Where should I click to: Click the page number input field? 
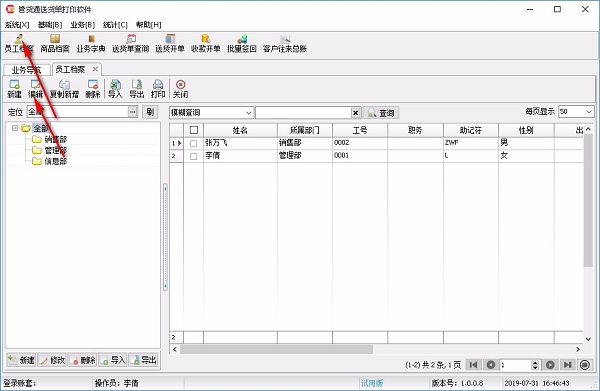[515, 365]
